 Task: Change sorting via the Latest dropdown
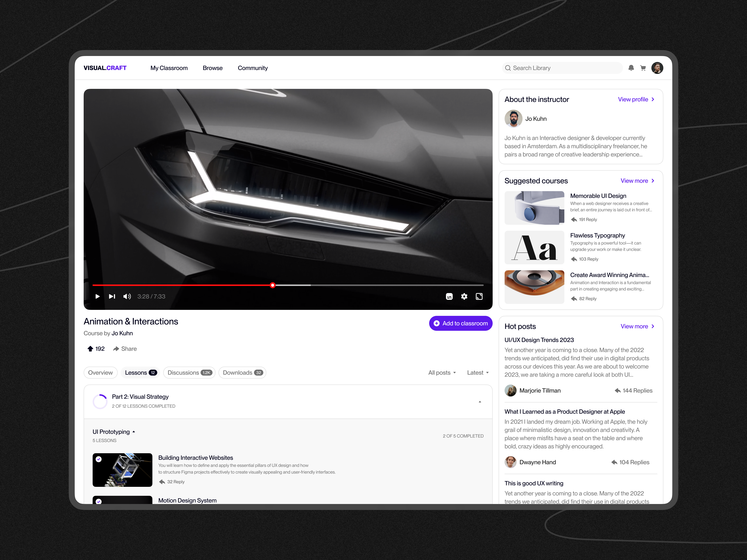pyautogui.click(x=478, y=372)
